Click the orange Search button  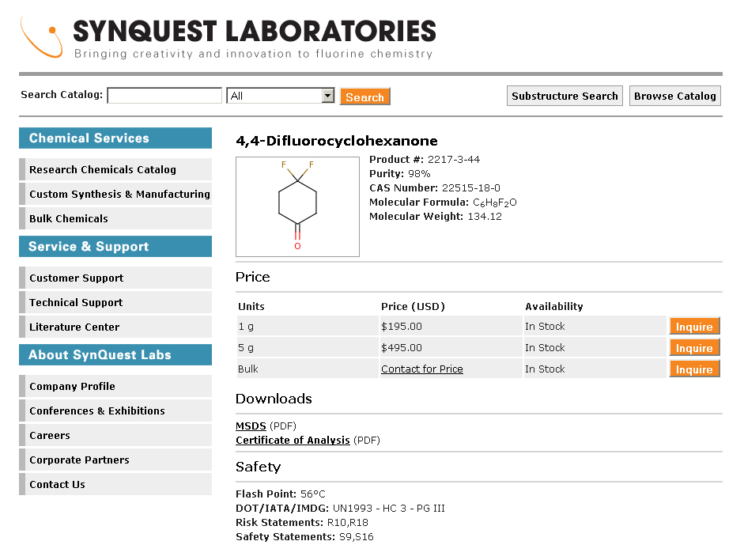364,96
